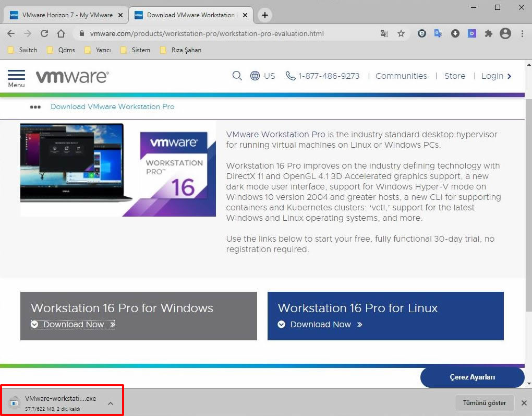This screenshot has width=532, height=416.
Task: Click Download Now for Linux
Action: (x=320, y=325)
